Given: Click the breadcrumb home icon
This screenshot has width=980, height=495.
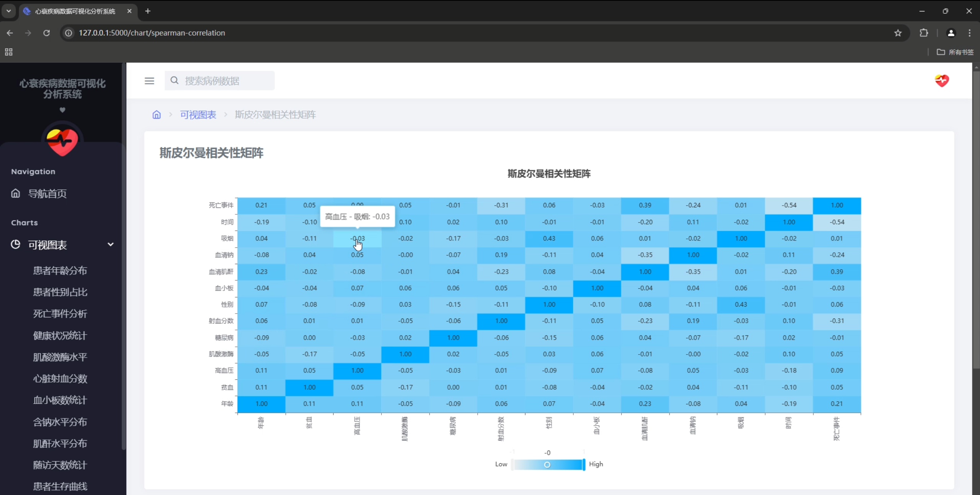Looking at the screenshot, I should pyautogui.click(x=157, y=114).
